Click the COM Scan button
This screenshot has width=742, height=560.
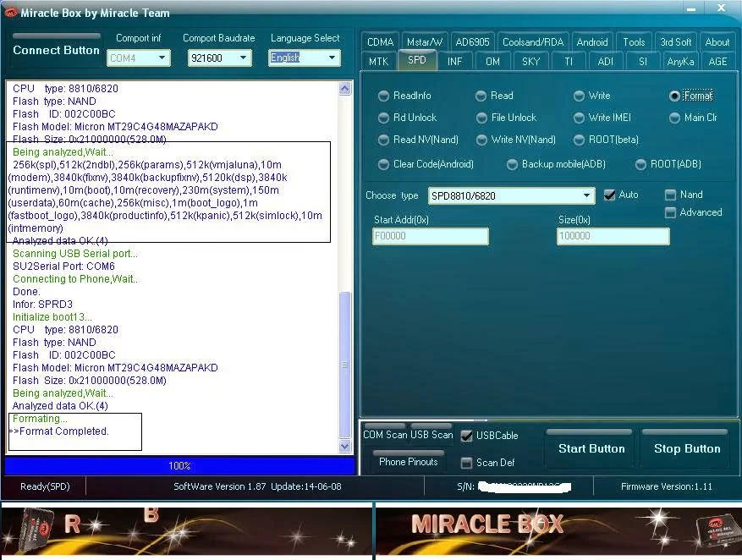385,434
